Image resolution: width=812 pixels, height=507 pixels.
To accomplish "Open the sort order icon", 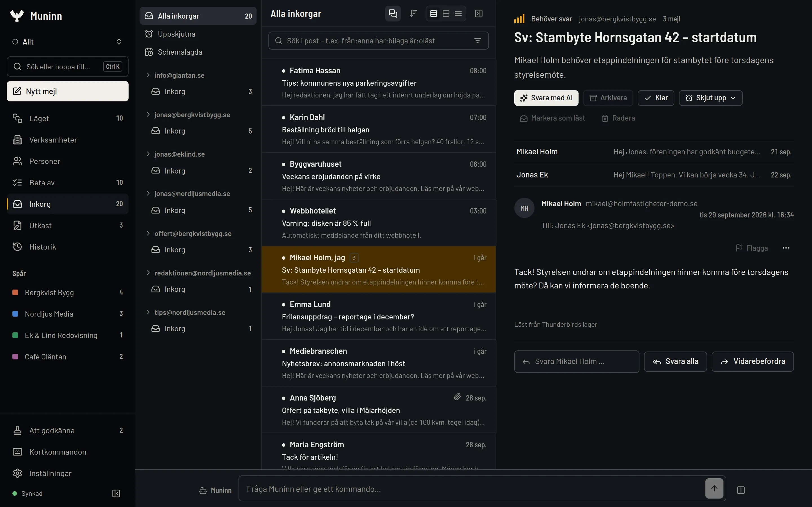I will pyautogui.click(x=413, y=14).
